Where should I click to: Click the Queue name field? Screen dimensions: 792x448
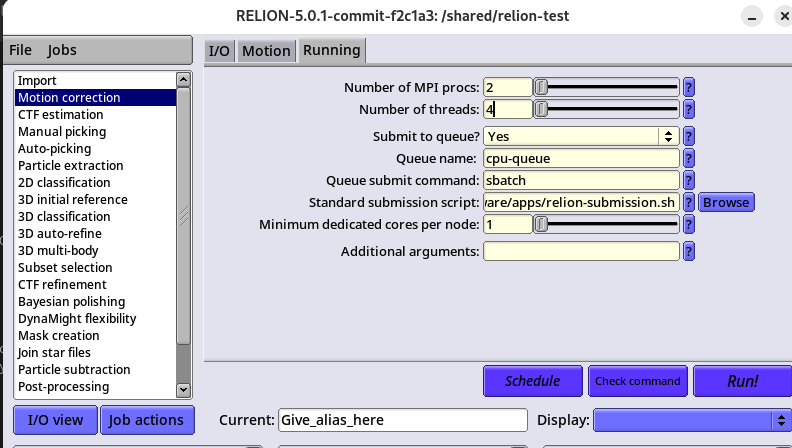pos(581,159)
